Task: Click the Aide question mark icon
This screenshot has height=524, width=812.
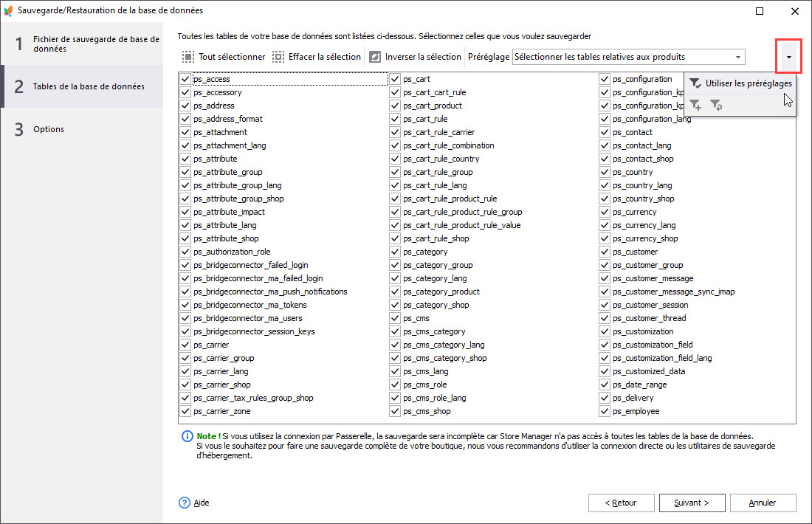Action: [185, 503]
